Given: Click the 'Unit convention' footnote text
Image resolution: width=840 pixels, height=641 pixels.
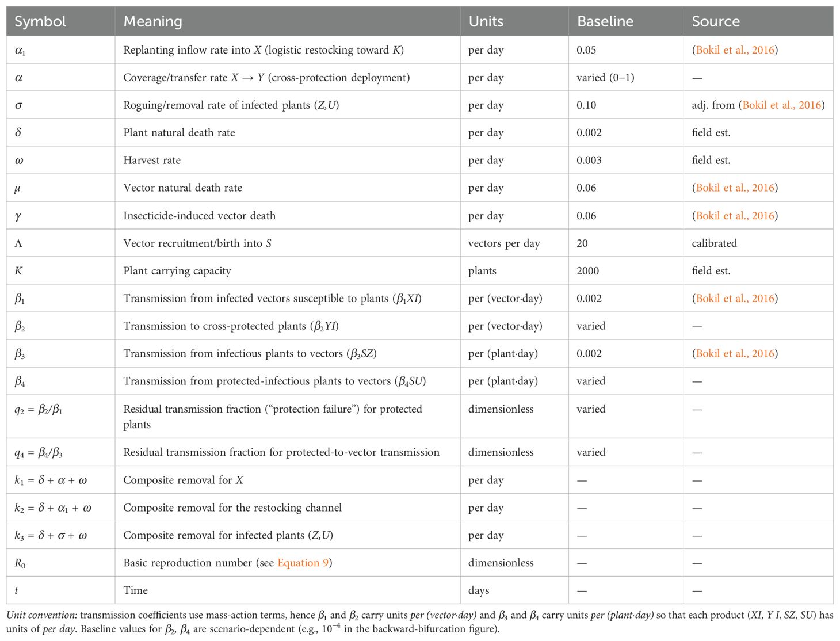Looking at the screenshot, I should (x=41, y=615).
